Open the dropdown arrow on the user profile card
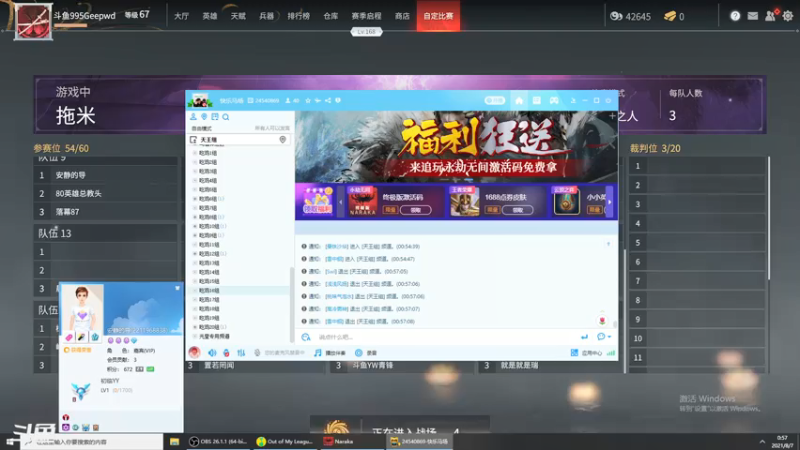Viewport: 800px width, 450px height. [178, 288]
